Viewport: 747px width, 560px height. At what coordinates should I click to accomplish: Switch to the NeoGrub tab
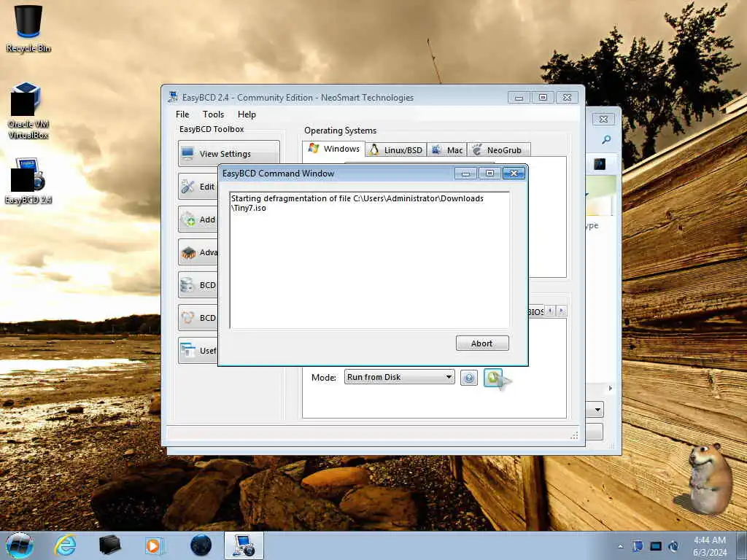click(498, 150)
